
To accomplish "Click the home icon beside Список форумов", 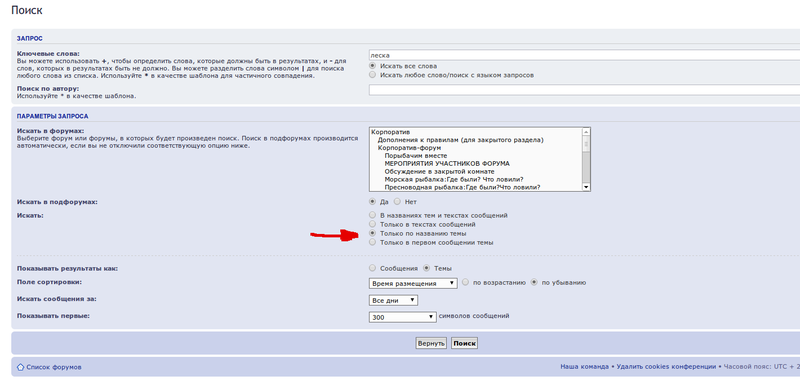I will click(20, 367).
